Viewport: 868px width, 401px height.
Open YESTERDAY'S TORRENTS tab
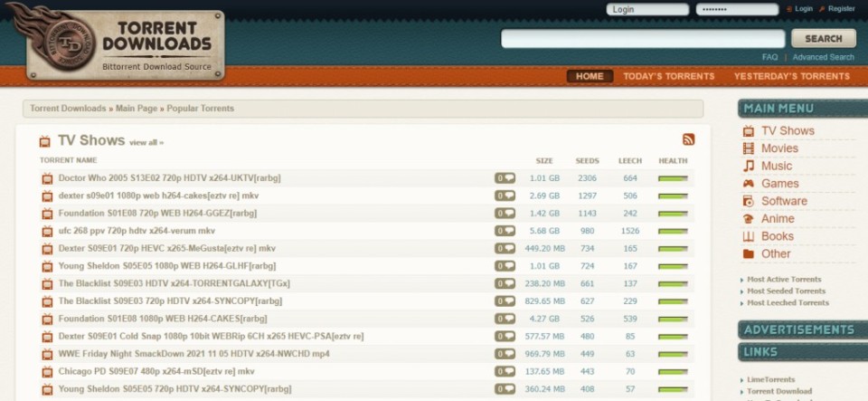tap(792, 76)
